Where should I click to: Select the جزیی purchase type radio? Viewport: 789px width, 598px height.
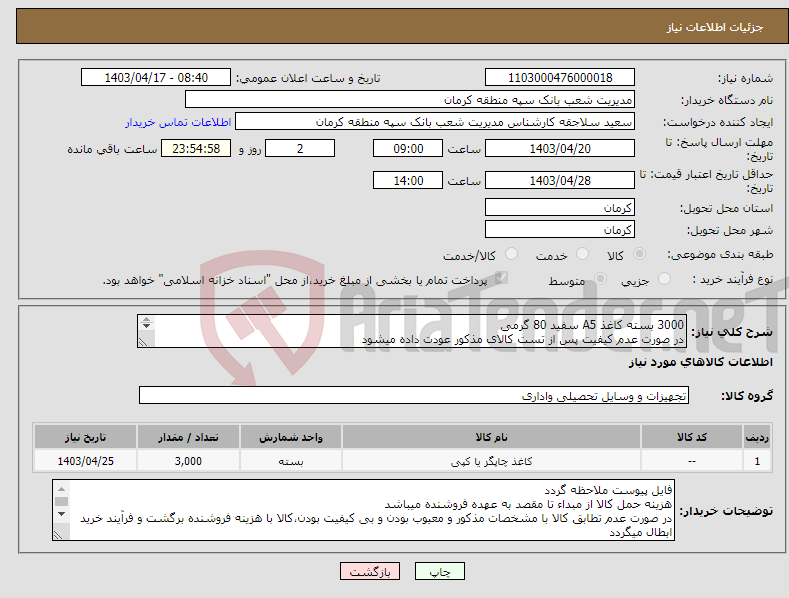coord(664,278)
